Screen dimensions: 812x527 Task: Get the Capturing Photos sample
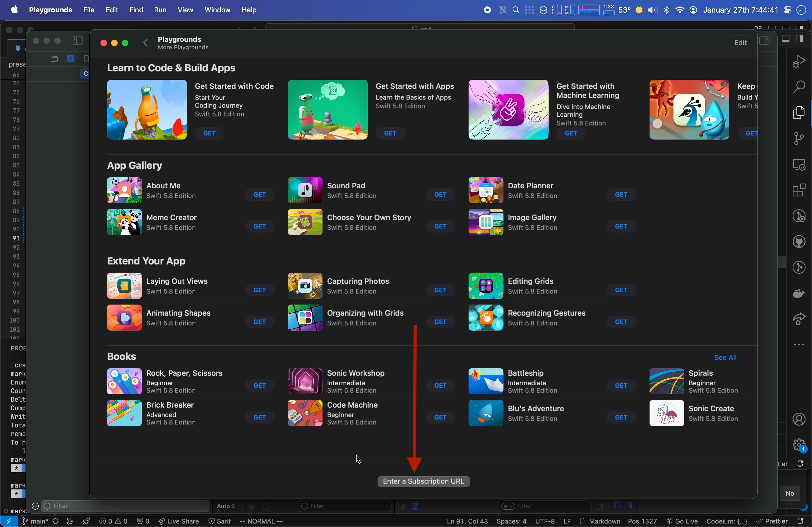click(441, 290)
